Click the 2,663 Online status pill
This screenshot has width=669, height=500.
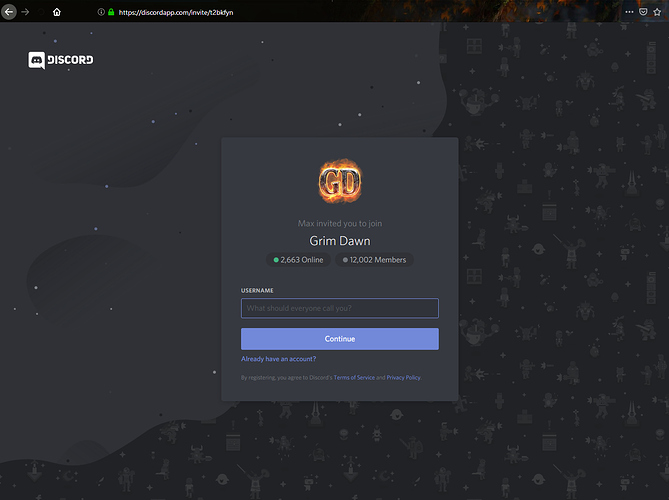(x=298, y=260)
